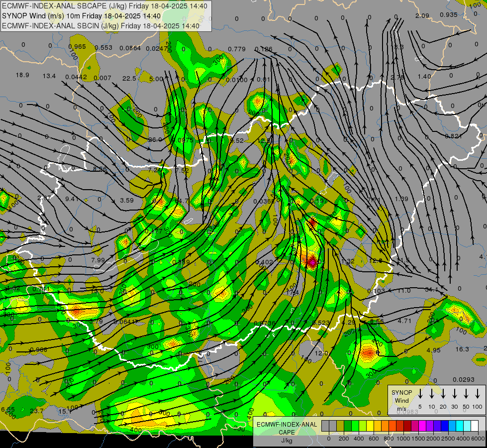Click the '0.0293' value on map

click(x=464, y=379)
